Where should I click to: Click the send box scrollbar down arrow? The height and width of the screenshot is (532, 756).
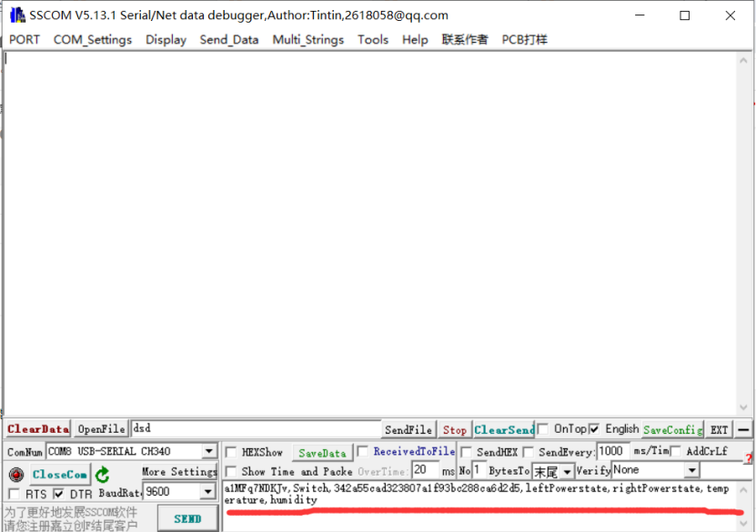(x=743, y=524)
